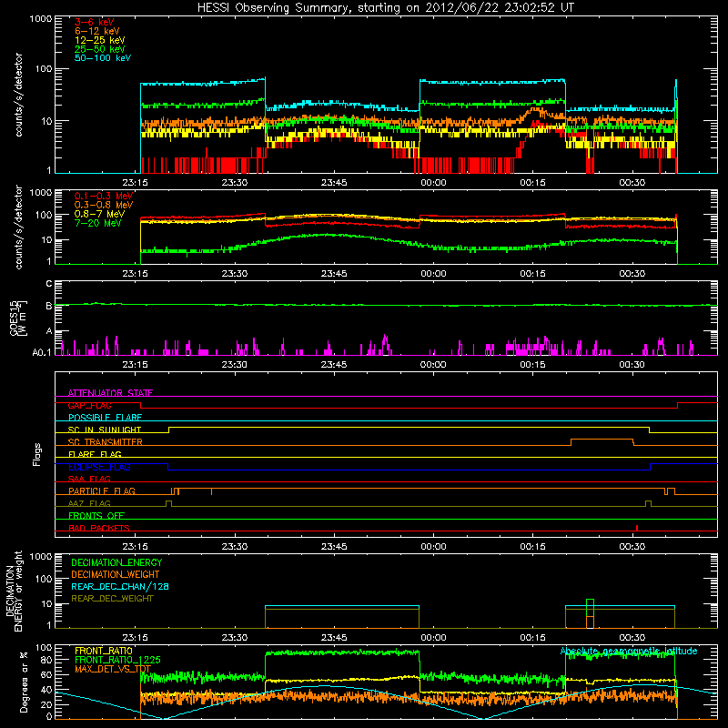The width and height of the screenshot is (728, 728).
Task: Click 00:15 tick under the GOES15 plot
Action: (x=532, y=365)
